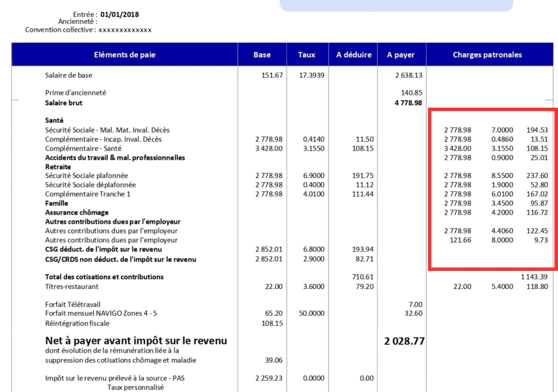Click the 'Prime d'ancienneté' row label
This screenshot has width=558, height=392.
pyautogui.click(x=75, y=93)
